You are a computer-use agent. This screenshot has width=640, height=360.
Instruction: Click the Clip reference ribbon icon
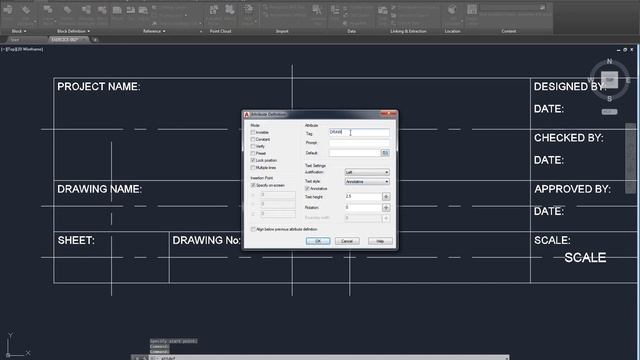click(x=131, y=10)
